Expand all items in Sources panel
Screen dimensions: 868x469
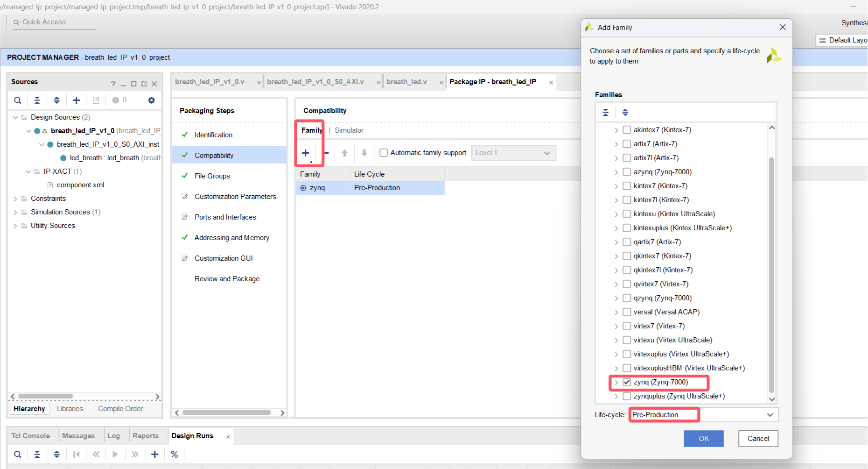point(57,100)
